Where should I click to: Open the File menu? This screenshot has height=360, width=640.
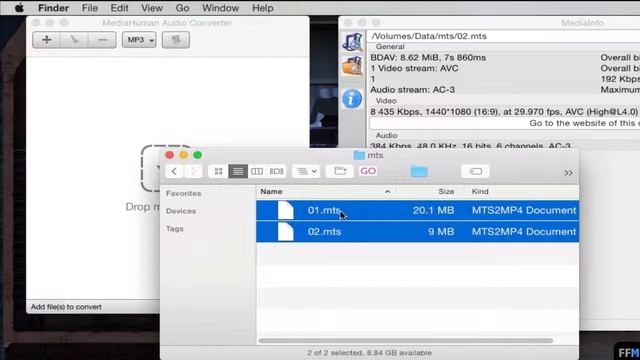(89, 8)
